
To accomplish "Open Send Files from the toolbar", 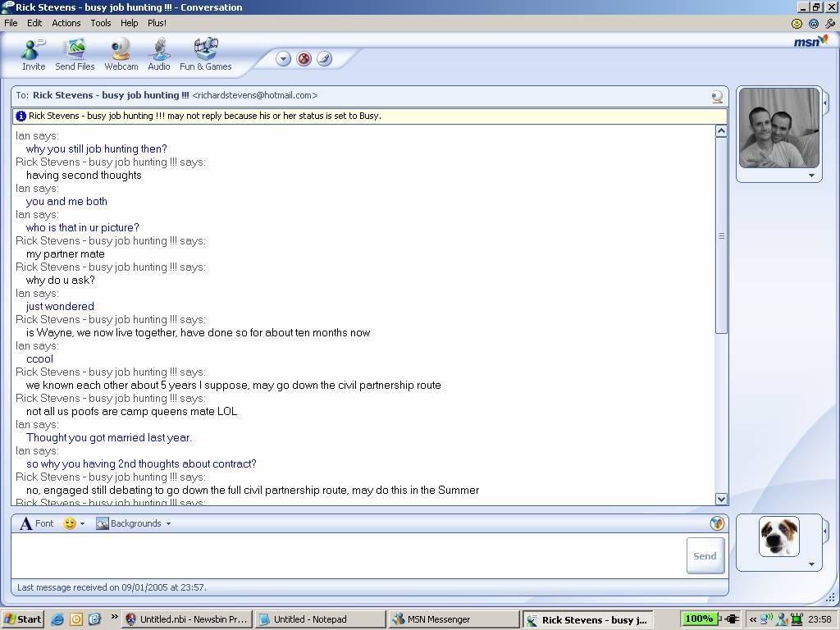I will pyautogui.click(x=75, y=54).
